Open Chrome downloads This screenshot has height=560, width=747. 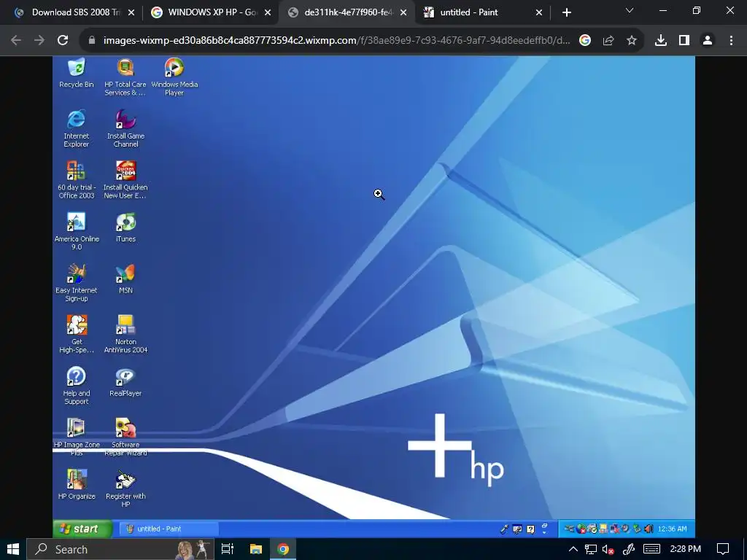tap(661, 41)
